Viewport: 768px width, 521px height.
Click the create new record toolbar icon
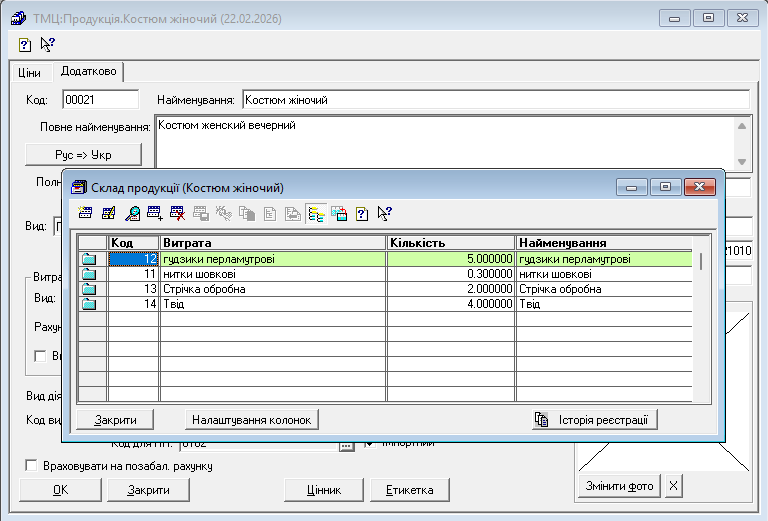tap(85, 213)
